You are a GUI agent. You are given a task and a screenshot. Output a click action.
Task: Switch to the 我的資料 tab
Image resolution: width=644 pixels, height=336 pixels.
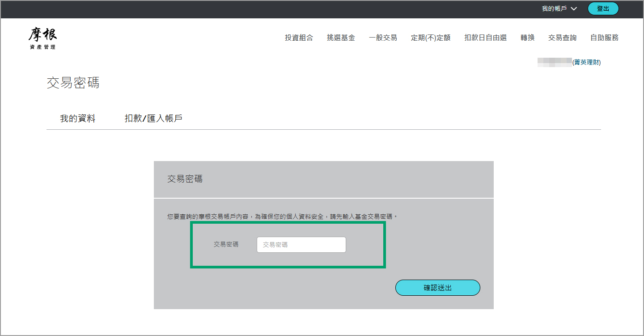click(78, 119)
